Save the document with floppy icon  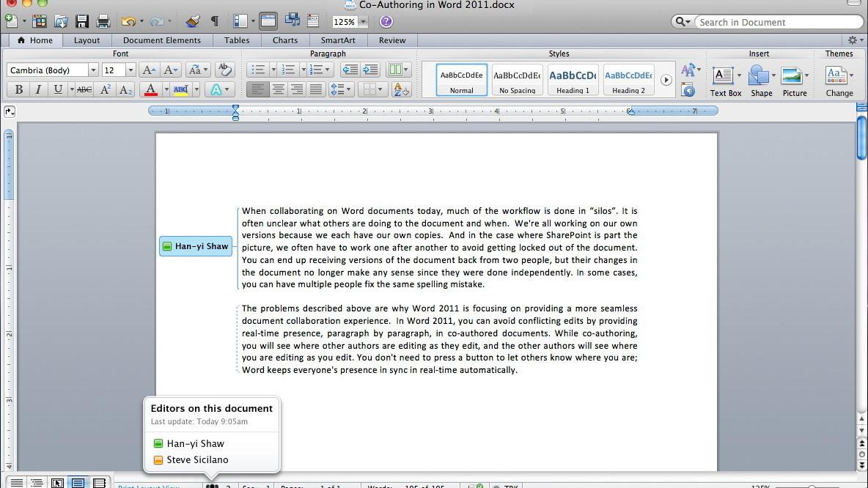coord(82,21)
